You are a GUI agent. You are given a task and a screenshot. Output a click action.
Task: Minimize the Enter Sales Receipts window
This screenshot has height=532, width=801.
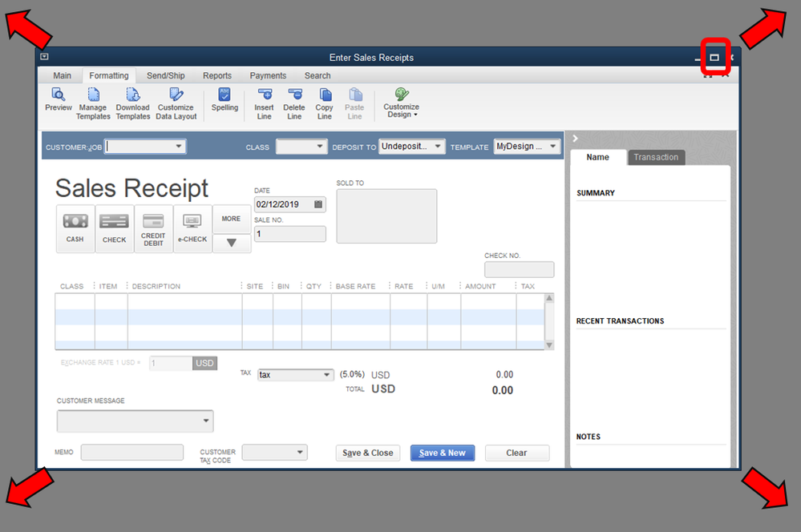click(x=698, y=58)
